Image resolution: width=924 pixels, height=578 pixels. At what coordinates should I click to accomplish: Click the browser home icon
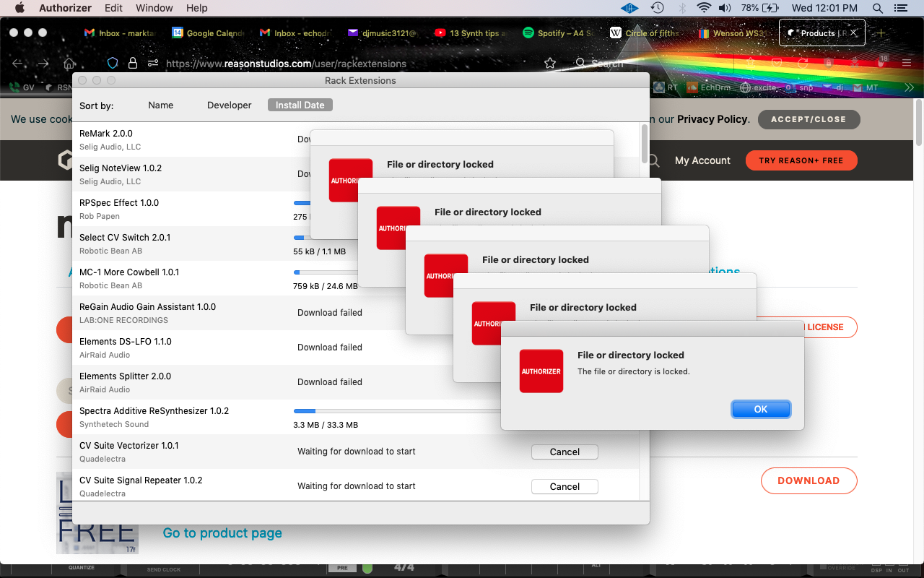click(x=69, y=64)
